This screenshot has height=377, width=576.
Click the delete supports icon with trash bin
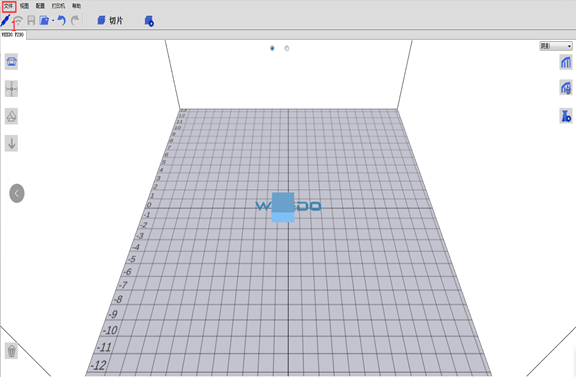(566, 88)
